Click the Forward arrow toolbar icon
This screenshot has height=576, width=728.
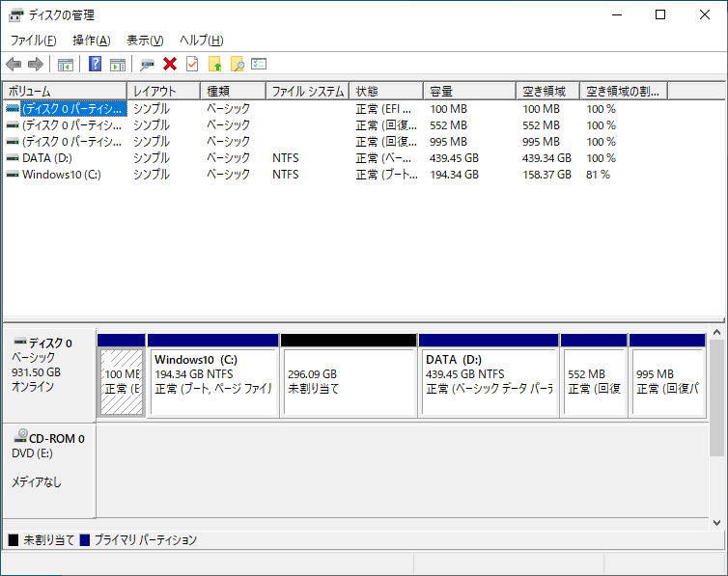point(36,64)
